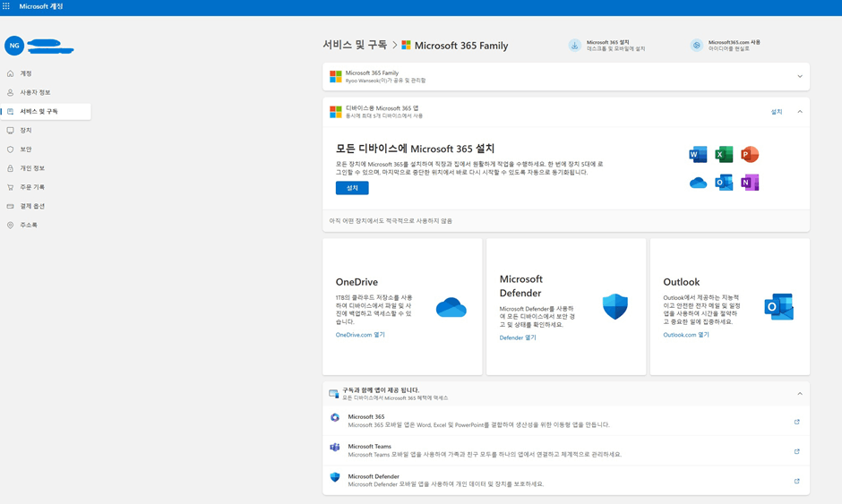
Task: Click the Microsoft 365 설치 download icon
Action: tap(574, 46)
